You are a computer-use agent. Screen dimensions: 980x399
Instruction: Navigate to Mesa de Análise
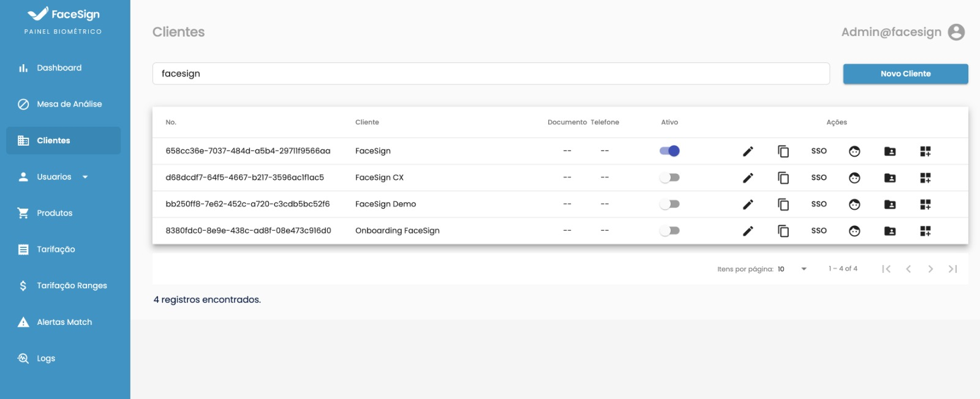pos(69,104)
